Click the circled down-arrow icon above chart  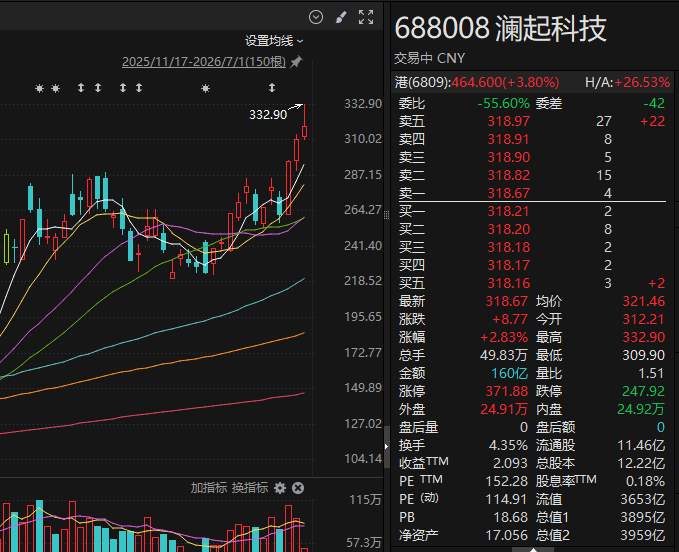click(316, 17)
